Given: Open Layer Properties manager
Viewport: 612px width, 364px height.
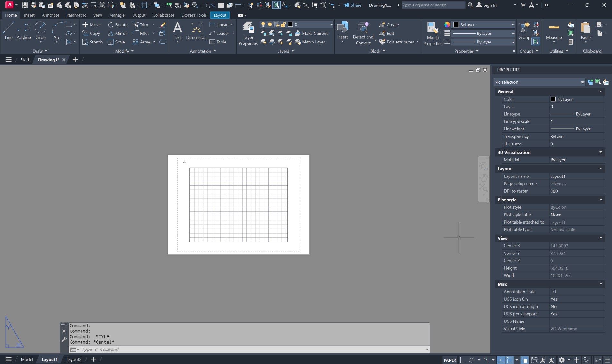Looking at the screenshot, I should click(x=248, y=34).
